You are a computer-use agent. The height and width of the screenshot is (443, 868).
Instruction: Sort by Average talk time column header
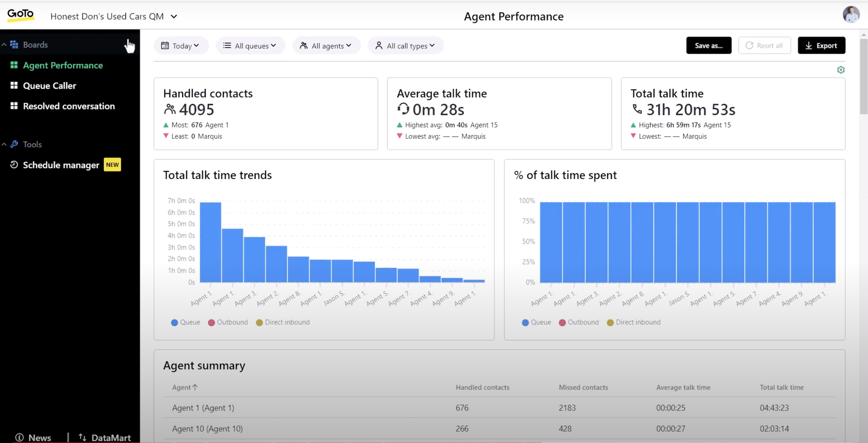click(683, 387)
